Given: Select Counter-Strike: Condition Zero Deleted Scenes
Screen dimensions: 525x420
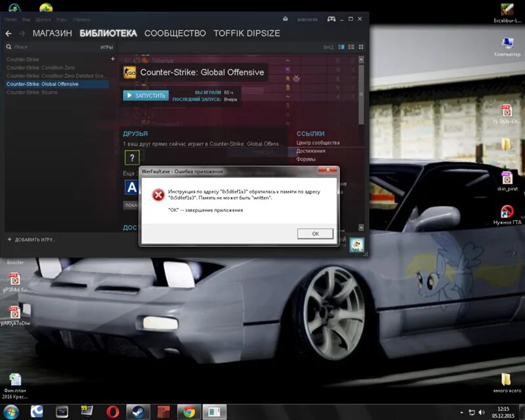Looking at the screenshot, I should pyautogui.click(x=56, y=75).
